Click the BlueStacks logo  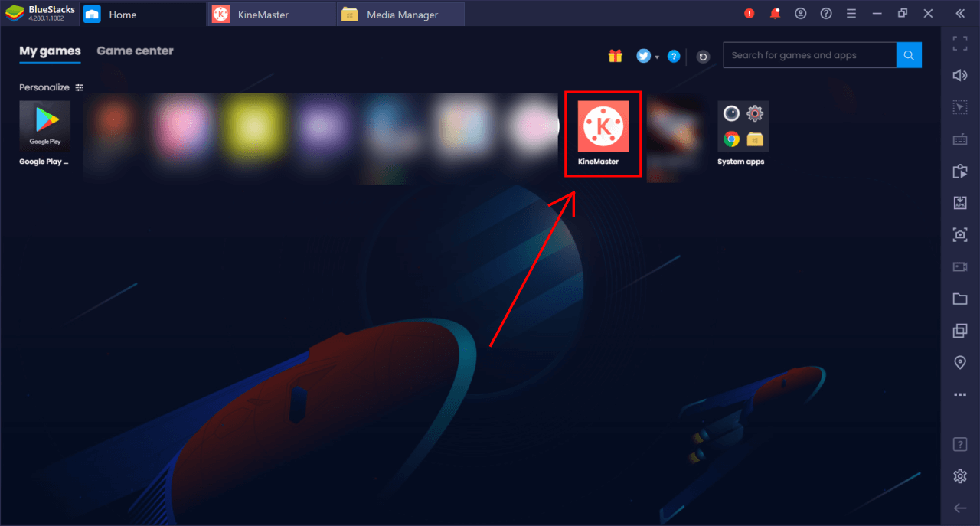pyautogui.click(x=15, y=14)
